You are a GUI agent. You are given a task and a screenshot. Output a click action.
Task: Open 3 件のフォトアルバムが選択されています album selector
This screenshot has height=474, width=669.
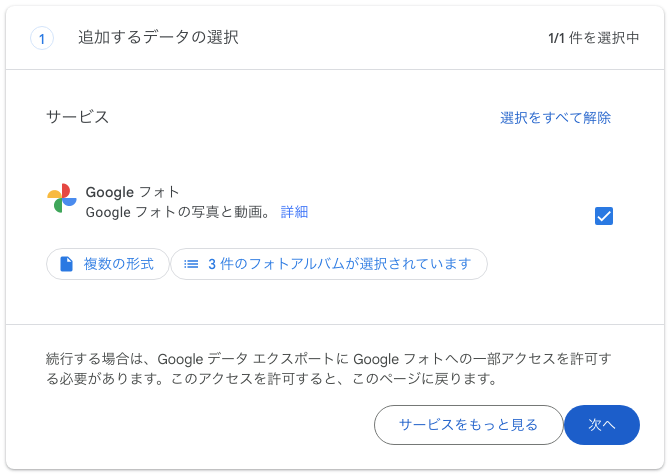(x=329, y=264)
